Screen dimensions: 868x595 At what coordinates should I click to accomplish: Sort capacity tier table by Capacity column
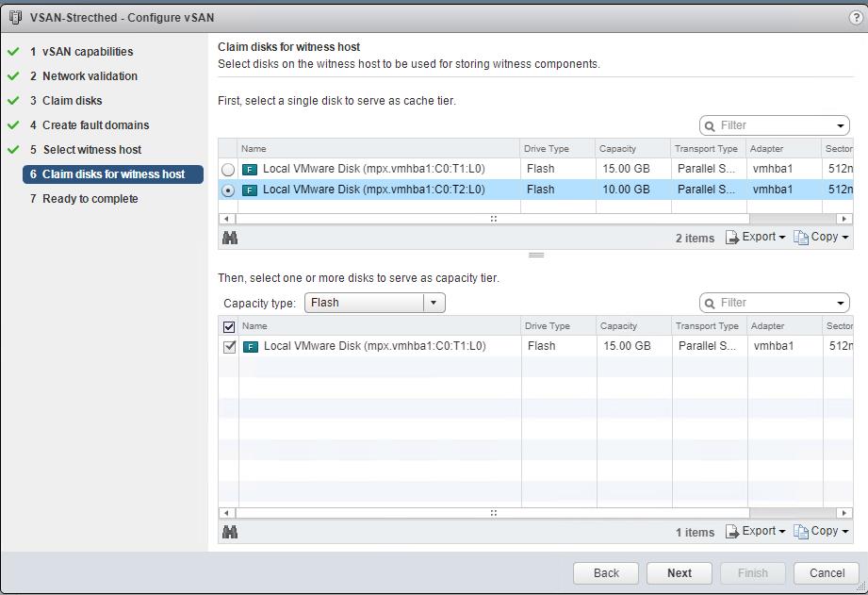coord(634,325)
